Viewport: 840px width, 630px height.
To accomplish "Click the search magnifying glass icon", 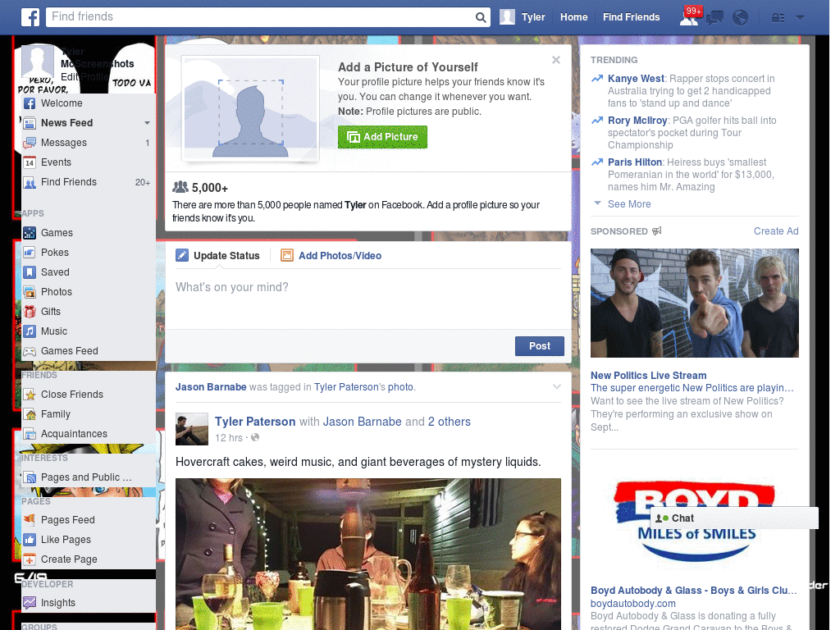I will pos(482,16).
